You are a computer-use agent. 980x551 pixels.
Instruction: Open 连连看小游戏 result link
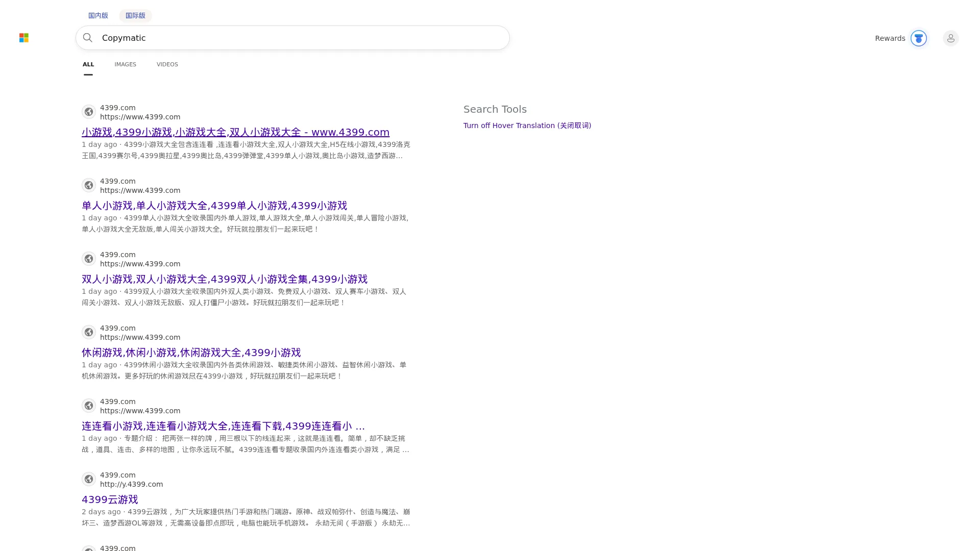point(223,426)
